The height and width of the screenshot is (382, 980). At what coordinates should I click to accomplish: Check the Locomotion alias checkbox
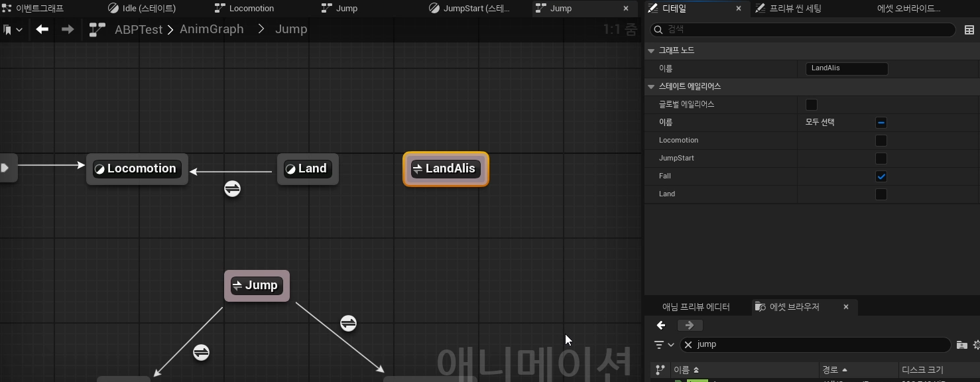click(881, 141)
